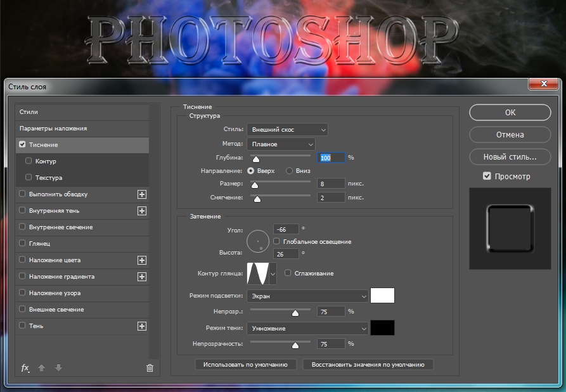Click plus icon beside Наложение градиента
This screenshot has height=392, width=566.
coord(142,277)
